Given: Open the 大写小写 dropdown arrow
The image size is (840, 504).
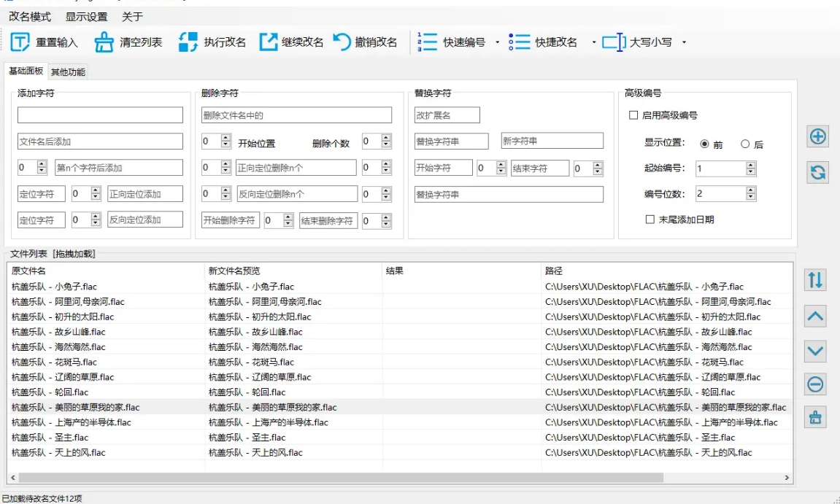Looking at the screenshot, I should point(684,42).
